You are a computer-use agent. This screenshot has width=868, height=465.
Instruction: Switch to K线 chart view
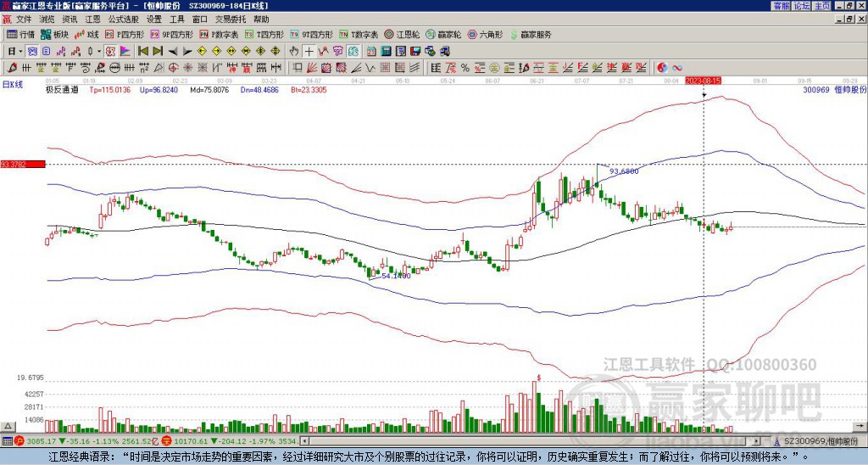click(x=86, y=34)
